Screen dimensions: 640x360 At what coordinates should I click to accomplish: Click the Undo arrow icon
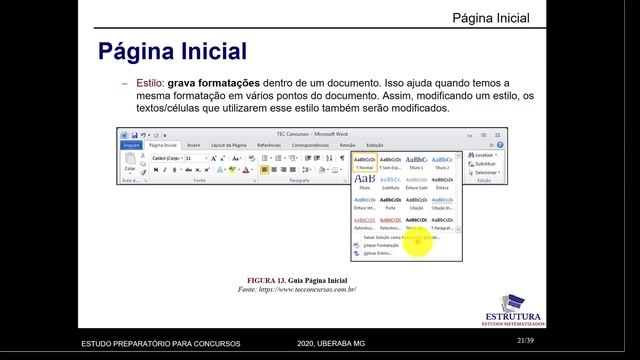pyautogui.click(x=143, y=135)
